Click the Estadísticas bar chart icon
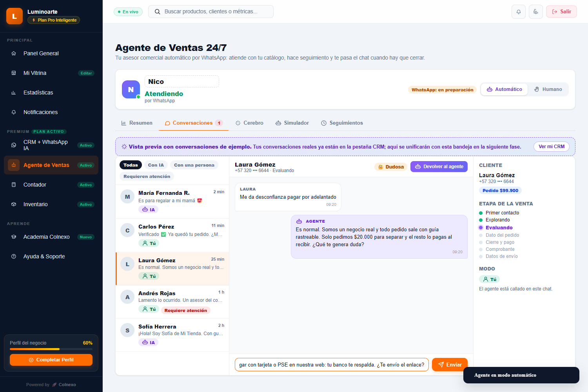Image resolution: width=588 pixels, height=392 pixels. [14, 93]
